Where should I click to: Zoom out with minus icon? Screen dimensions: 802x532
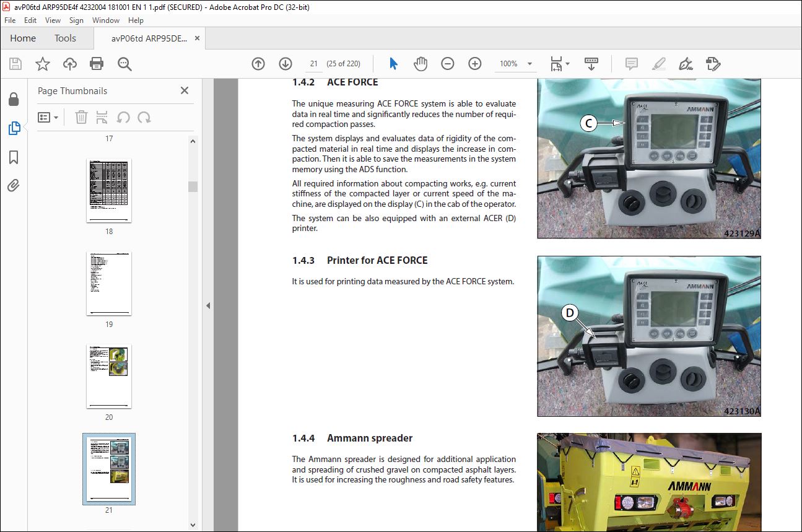pyautogui.click(x=448, y=64)
